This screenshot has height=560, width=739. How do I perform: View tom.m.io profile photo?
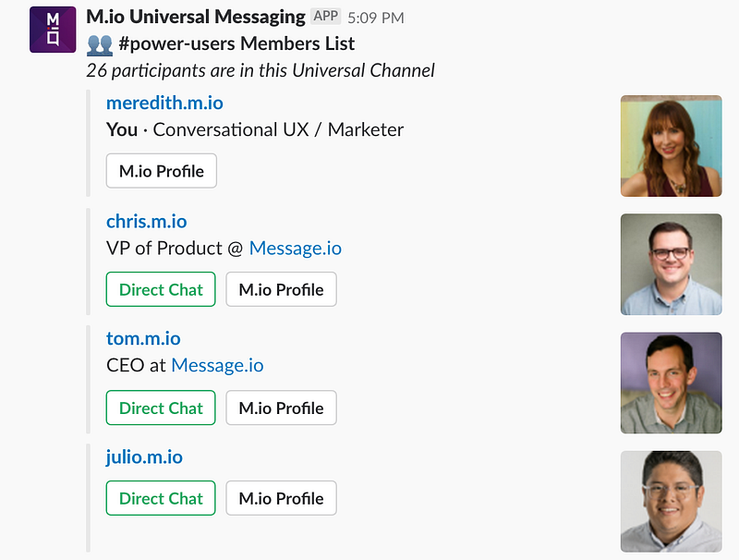tap(671, 383)
